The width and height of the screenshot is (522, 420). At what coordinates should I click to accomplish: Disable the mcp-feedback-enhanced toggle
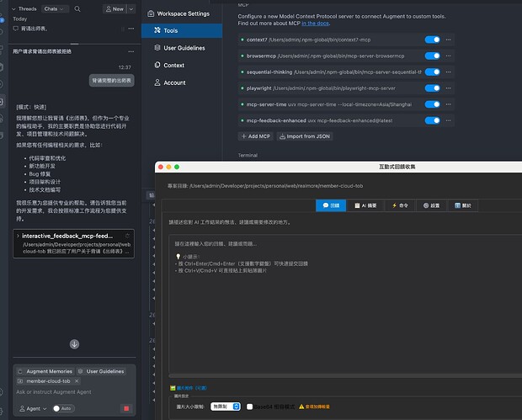pyautogui.click(x=433, y=120)
